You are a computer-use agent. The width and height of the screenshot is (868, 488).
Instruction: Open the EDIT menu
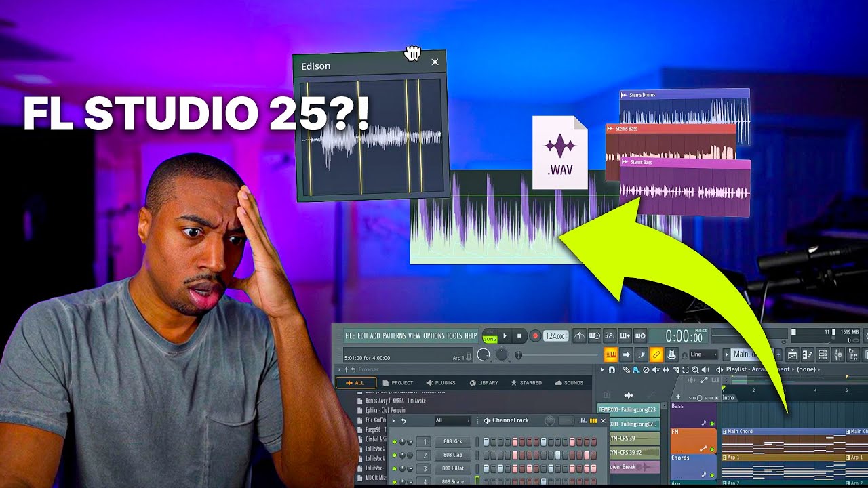coord(363,335)
